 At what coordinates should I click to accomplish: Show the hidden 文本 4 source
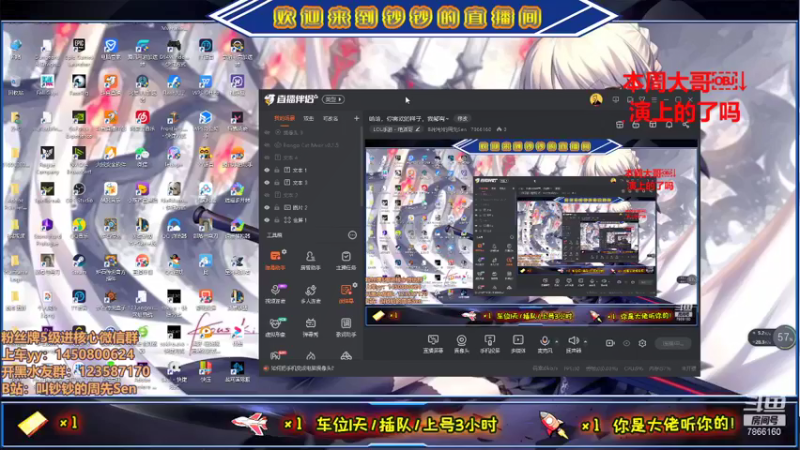click(x=267, y=158)
